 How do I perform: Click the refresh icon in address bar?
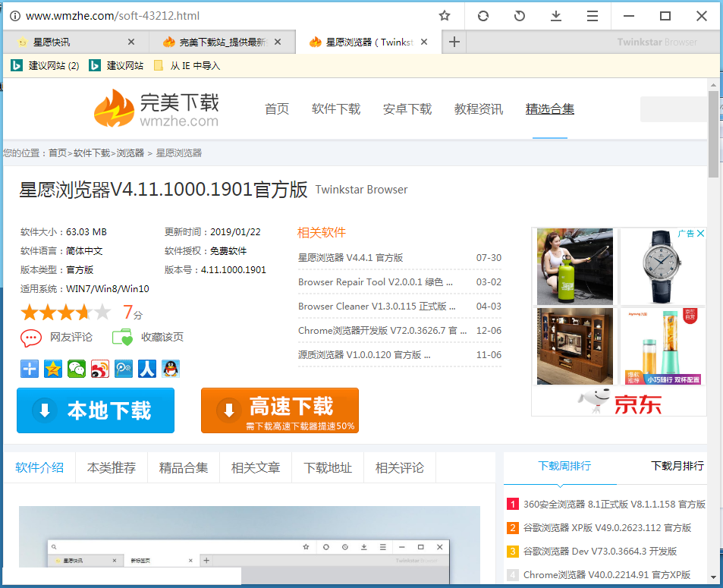coord(483,16)
